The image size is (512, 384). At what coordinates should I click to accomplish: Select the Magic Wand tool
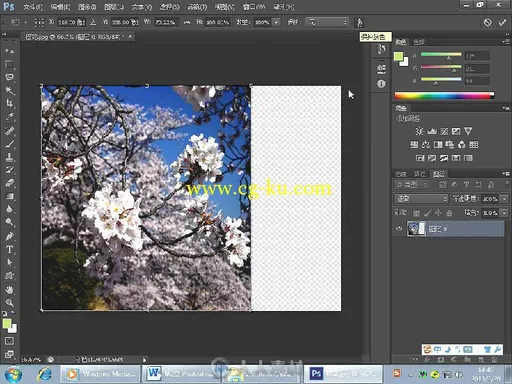click(x=9, y=90)
